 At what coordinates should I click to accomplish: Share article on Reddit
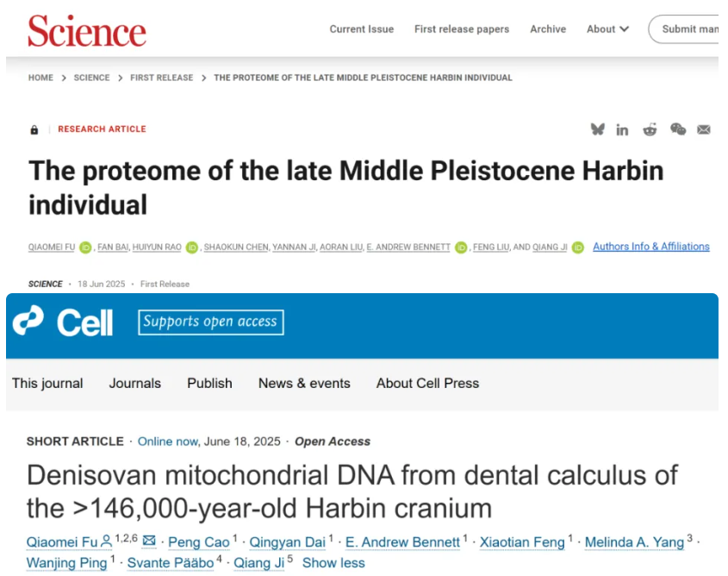point(650,129)
